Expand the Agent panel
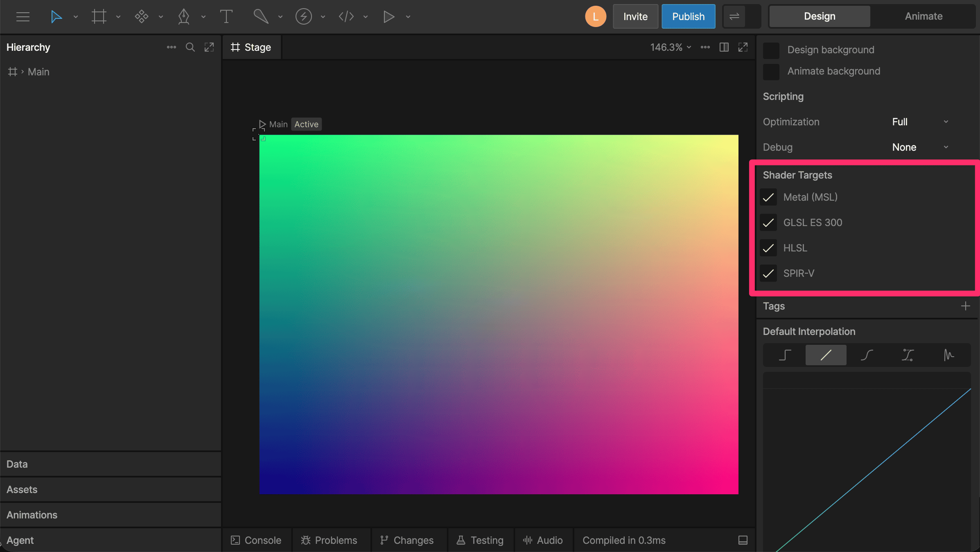 [x=111, y=541]
